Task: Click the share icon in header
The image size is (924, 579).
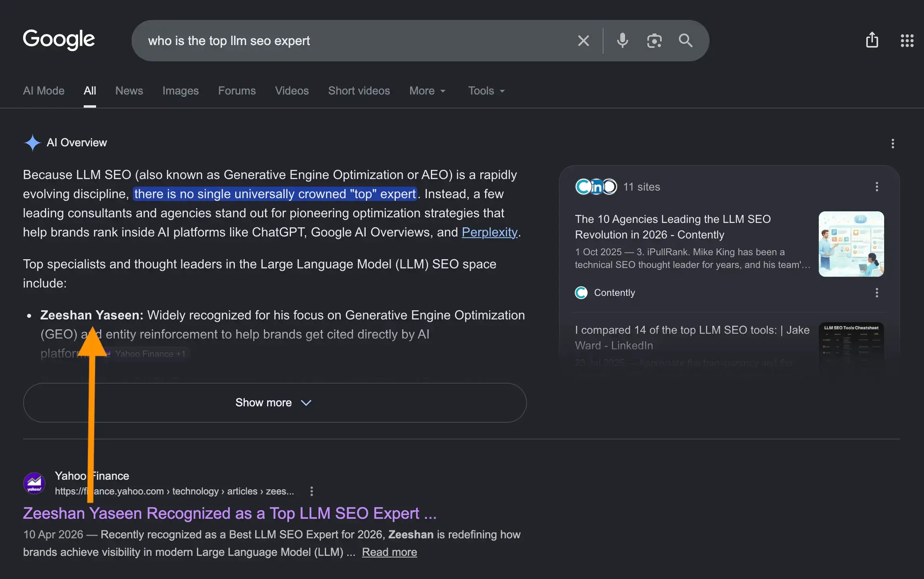Action: pyautogui.click(x=872, y=40)
